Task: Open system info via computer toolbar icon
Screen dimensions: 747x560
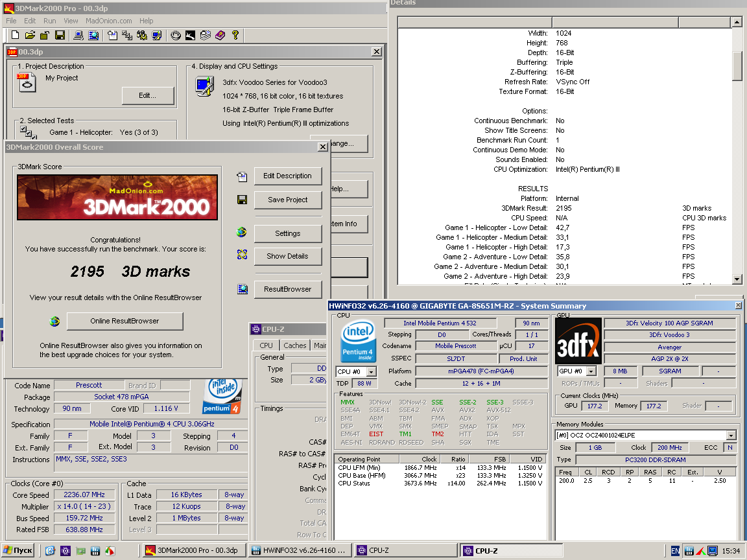Action: coord(78,35)
